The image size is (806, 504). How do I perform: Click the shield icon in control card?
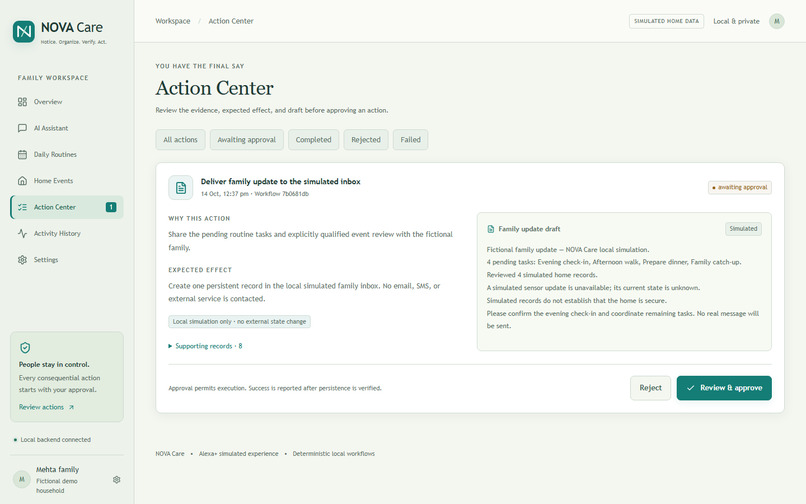click(x=25, y=348)
